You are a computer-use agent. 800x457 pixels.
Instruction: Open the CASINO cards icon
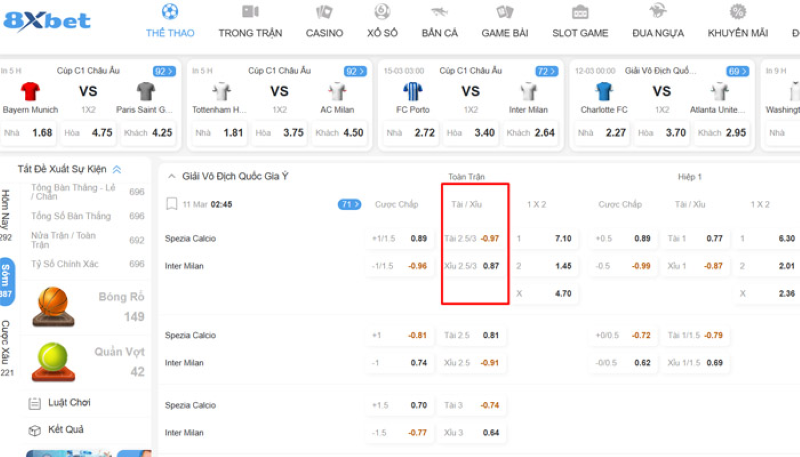[x=324, y=11]
